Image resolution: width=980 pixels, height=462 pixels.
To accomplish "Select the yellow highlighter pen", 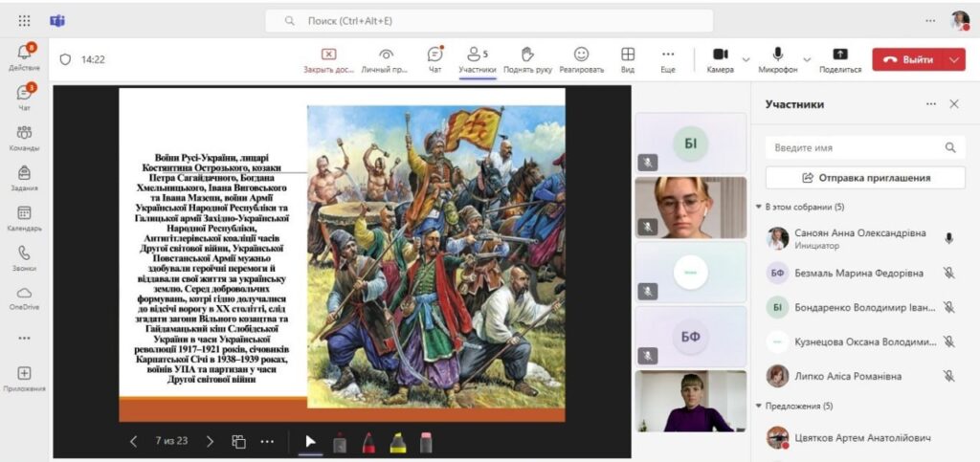I will pos(397,441).
